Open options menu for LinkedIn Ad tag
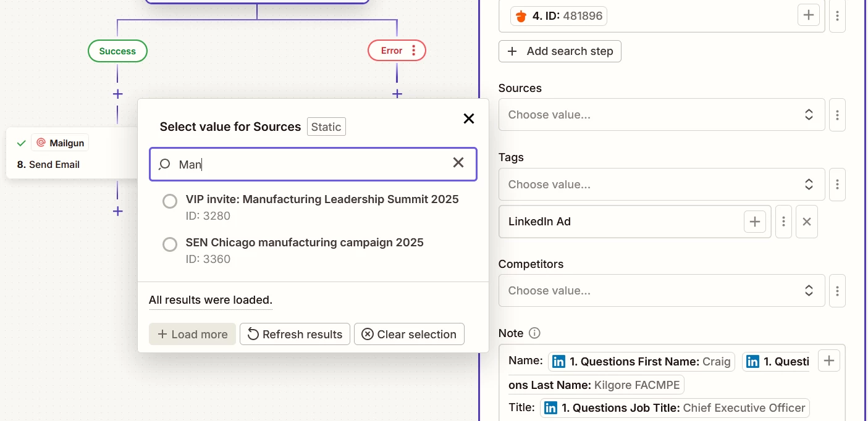 coord(783,222)
